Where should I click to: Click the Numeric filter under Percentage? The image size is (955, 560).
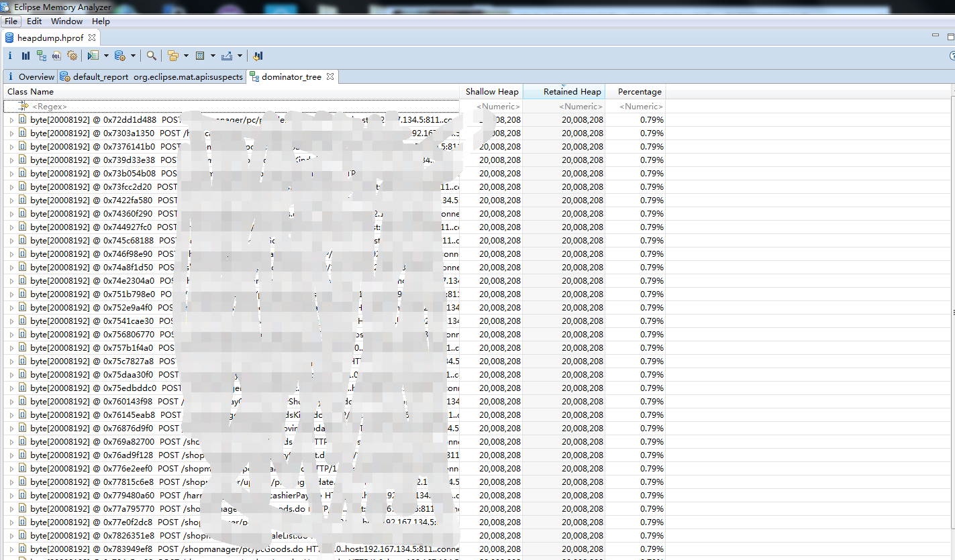pyautogui.click(x=636, y=107)
